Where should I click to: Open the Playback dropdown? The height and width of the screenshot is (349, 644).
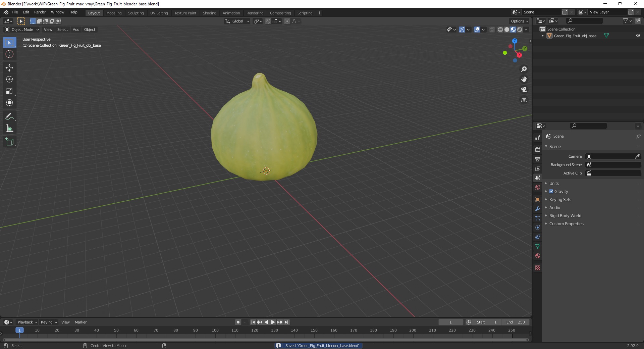pyautogui.click(x=27, y=322)
